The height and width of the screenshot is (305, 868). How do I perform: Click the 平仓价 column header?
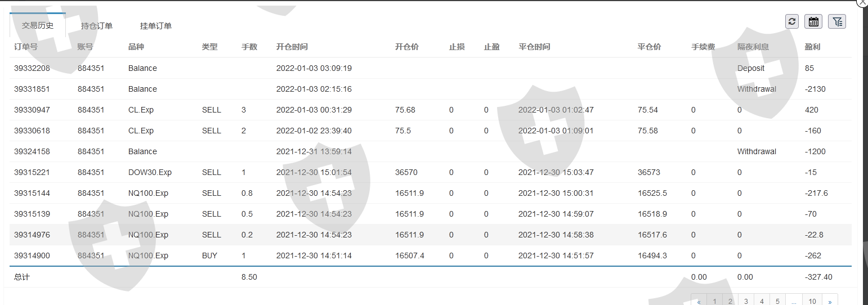[x=650, y=47]
